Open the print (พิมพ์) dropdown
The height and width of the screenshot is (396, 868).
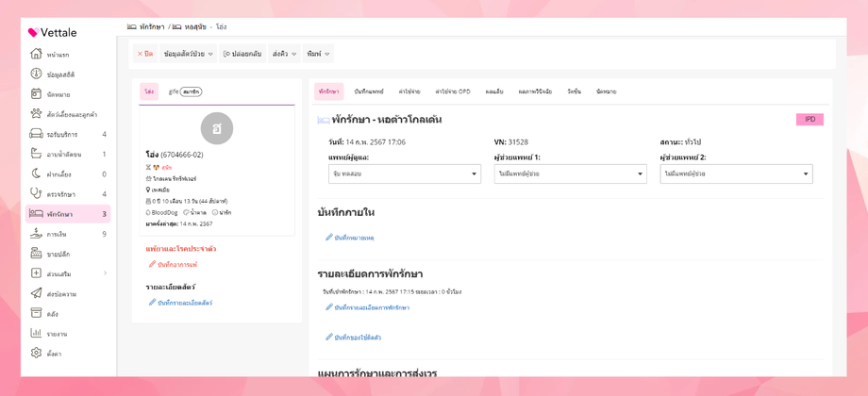(318, 54)
